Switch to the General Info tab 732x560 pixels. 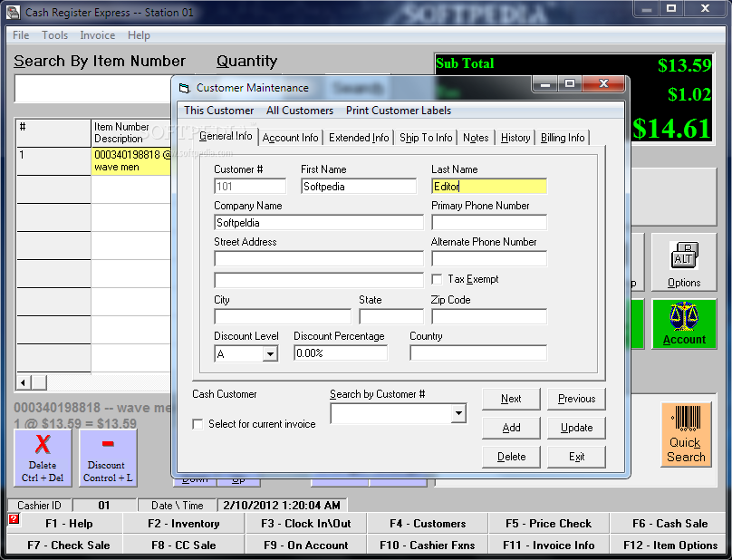tap(226, 136)
